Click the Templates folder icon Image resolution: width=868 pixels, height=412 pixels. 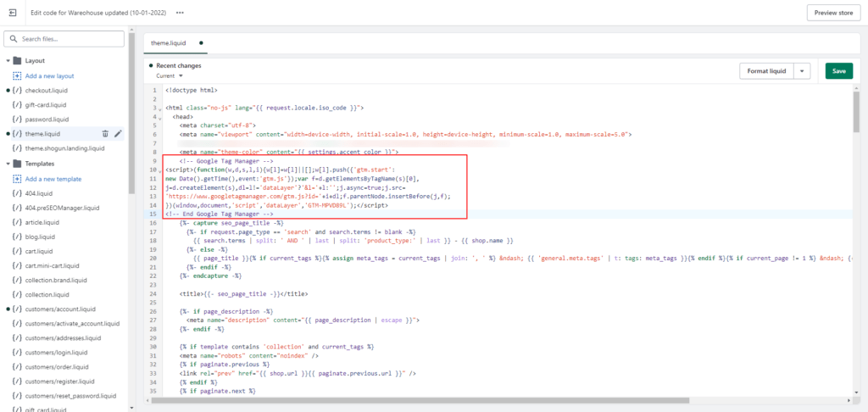pos(17,164)
